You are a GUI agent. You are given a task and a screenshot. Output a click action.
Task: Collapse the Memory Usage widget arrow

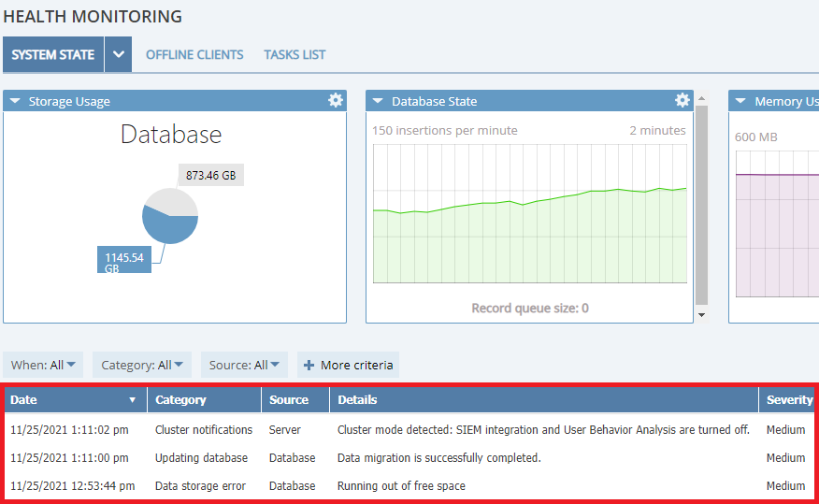pyautogui.click(x=741, y=101)
